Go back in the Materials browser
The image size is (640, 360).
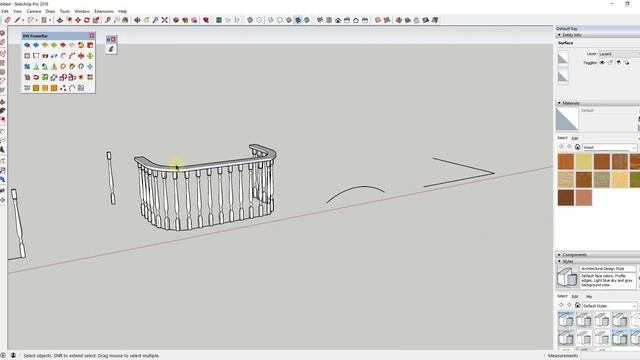click(x=561, y=147)
